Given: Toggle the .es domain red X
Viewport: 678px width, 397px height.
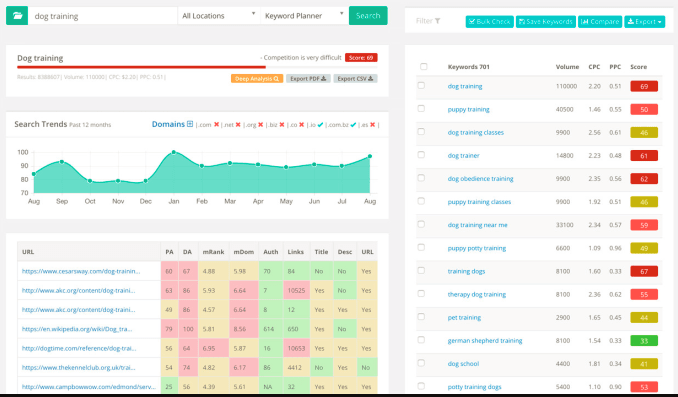Looking at the screenshot, I should point(373,125).
